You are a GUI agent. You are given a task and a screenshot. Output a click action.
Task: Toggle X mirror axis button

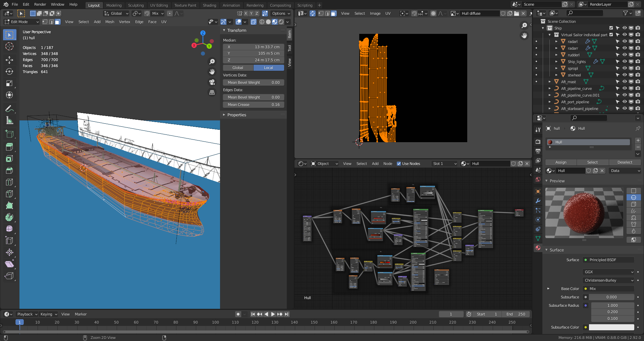click(x=246, y=13)
